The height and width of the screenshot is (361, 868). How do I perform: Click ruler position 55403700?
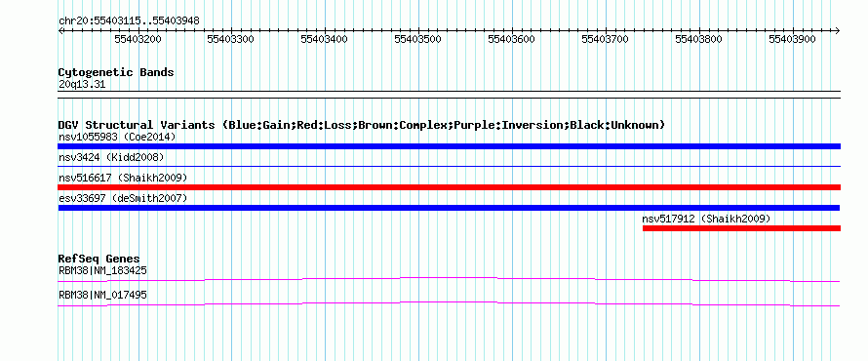coord(606,39)
